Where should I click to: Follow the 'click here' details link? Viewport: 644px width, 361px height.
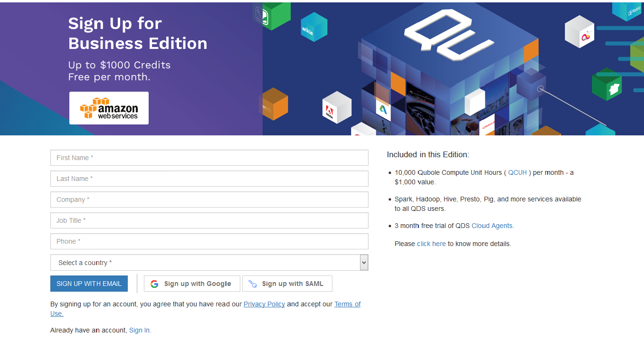pos(431,244)
